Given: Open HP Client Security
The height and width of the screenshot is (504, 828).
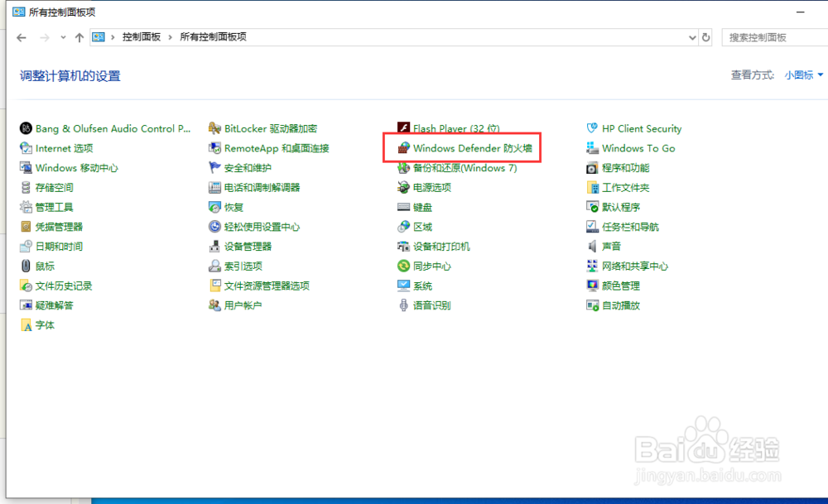Looking at the screenshot, I should (x=641, y=128).
